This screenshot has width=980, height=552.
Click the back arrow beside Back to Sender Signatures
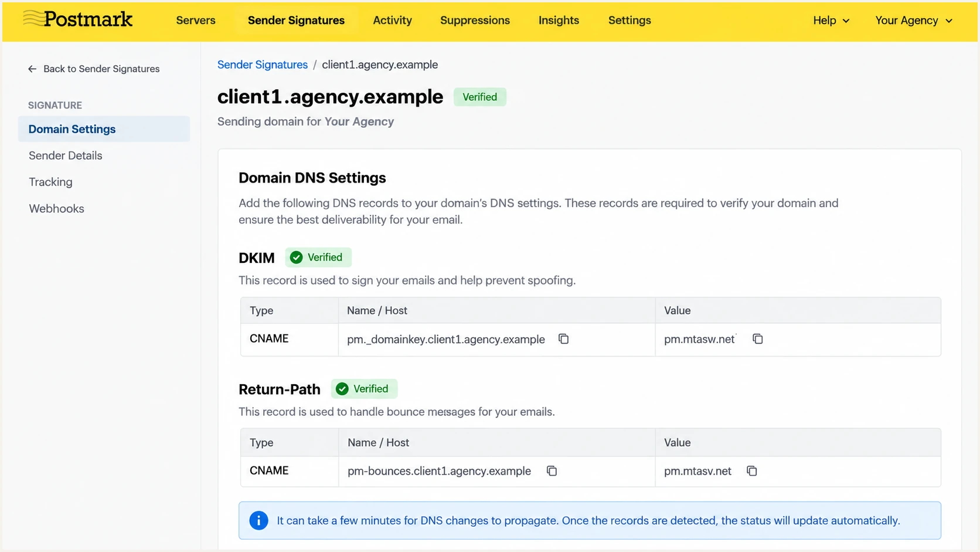32,69
